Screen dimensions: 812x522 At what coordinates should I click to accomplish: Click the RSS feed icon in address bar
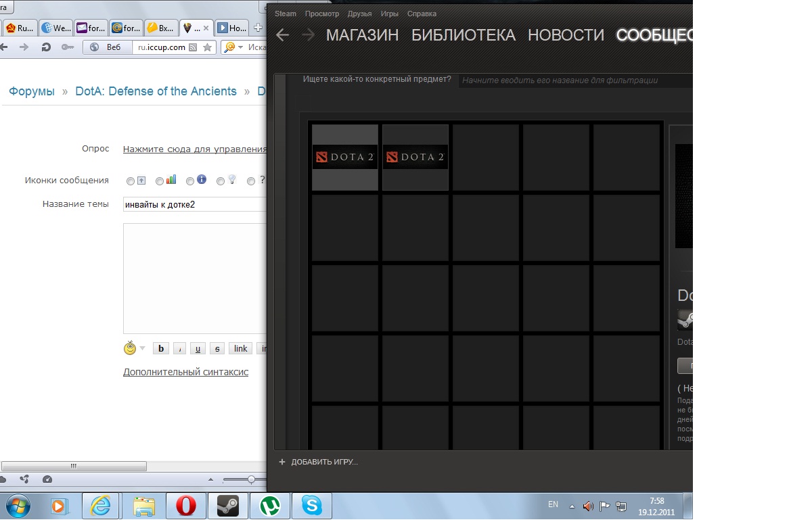[193, 47]
